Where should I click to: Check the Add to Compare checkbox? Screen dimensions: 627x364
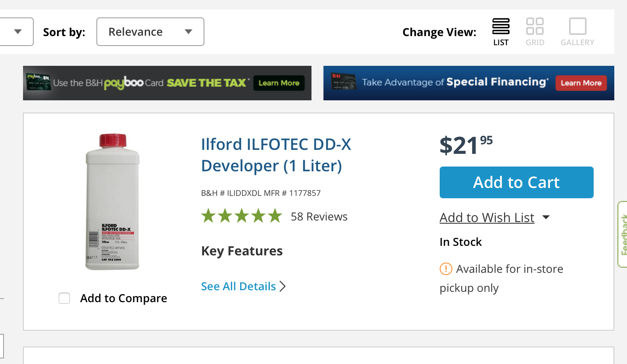coord(64,298)
